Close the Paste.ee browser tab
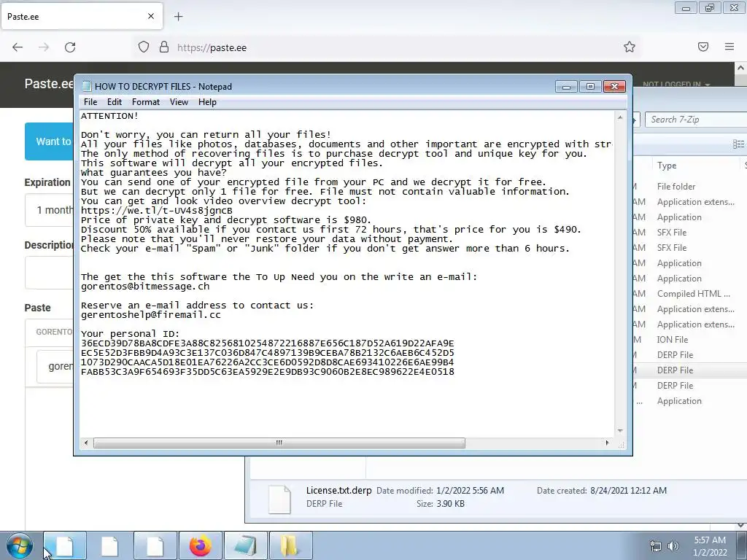 point(150,16)
